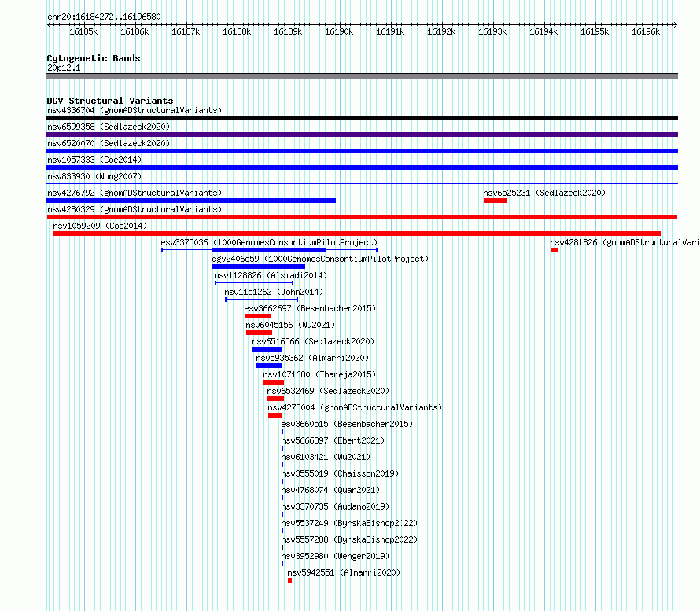Click nsv1059209 (Coe2014) label

tap(100, 226)
